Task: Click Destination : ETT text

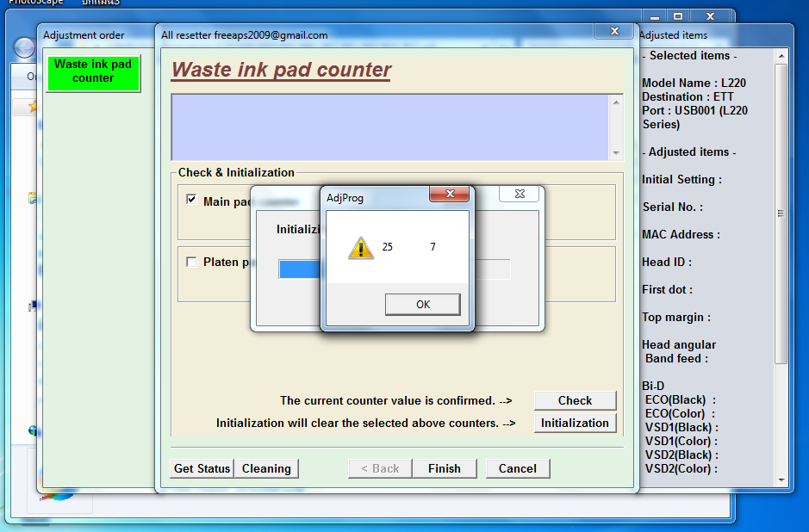Action: pos(688,97)
